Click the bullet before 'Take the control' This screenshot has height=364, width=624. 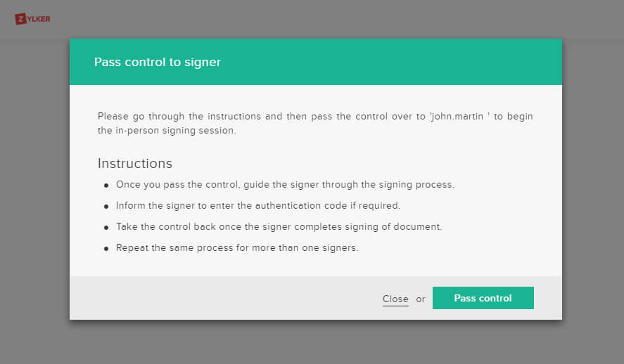(x=106, y=228)
